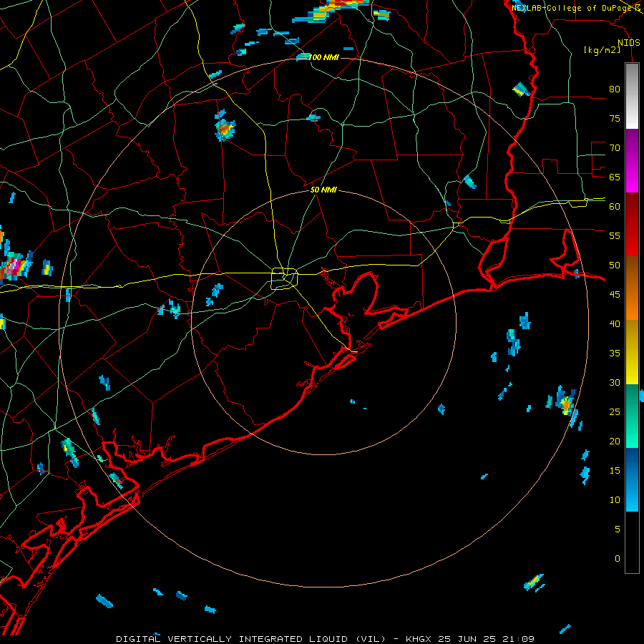Screen dimensions: 644x644
Task: Select the 80 value on the scale
Action: [x=615, y=89]
